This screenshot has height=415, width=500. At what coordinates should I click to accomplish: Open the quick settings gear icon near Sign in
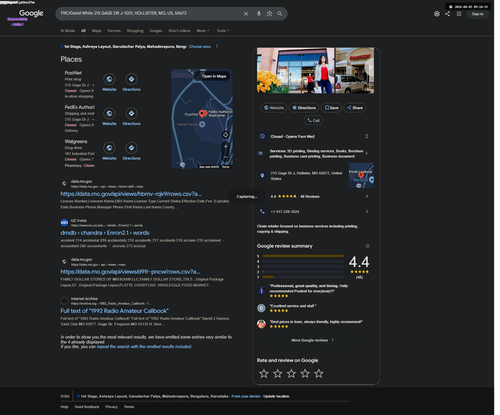coord(437,14)
